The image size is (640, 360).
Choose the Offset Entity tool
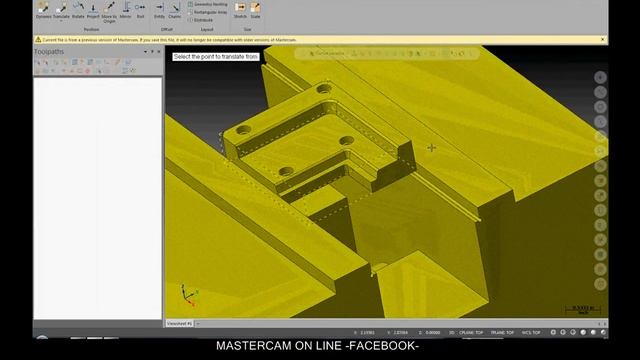pos(159,10)
